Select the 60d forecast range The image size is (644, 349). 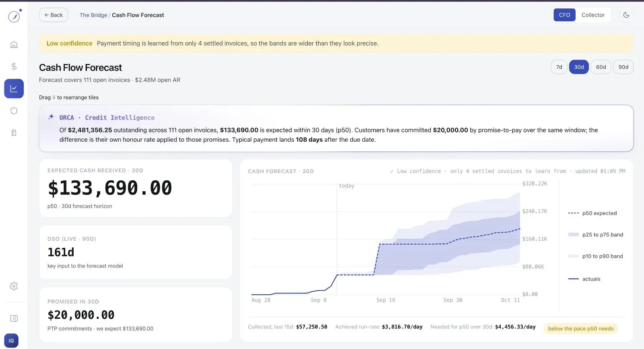click(601, 67)
